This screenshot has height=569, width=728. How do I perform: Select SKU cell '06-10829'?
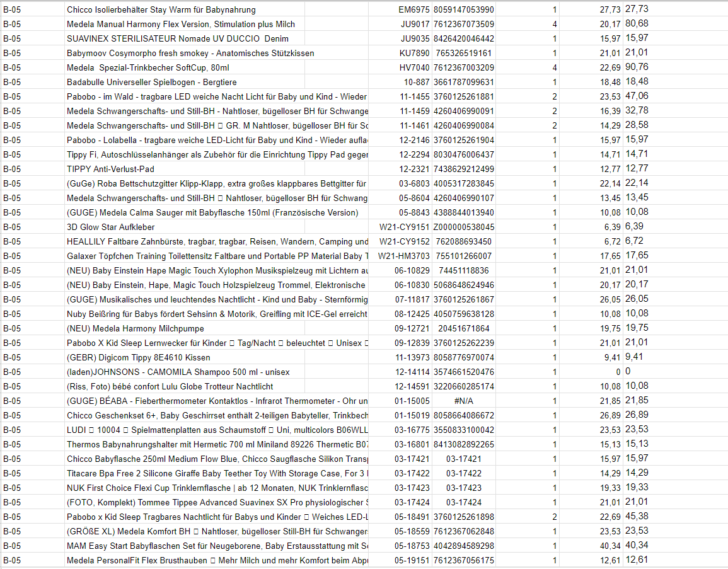(x=400, y=270)
